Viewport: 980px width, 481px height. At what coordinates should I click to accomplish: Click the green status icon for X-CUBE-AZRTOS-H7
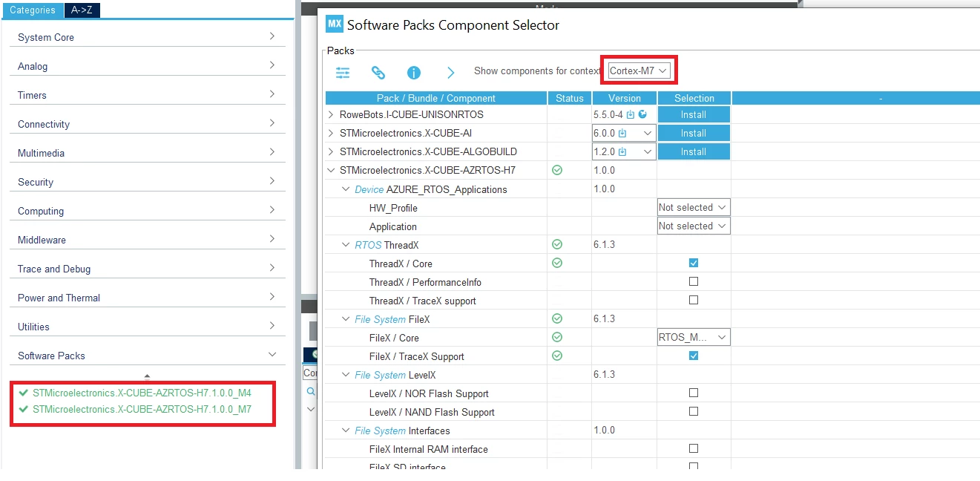coord(557,170)
